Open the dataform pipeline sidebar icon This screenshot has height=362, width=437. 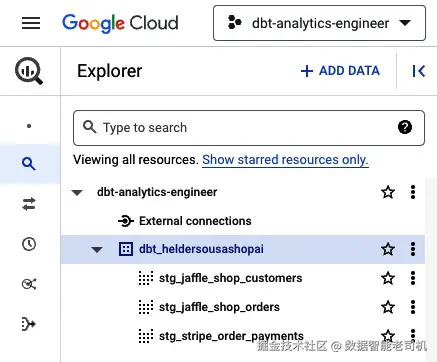[29, 324]
